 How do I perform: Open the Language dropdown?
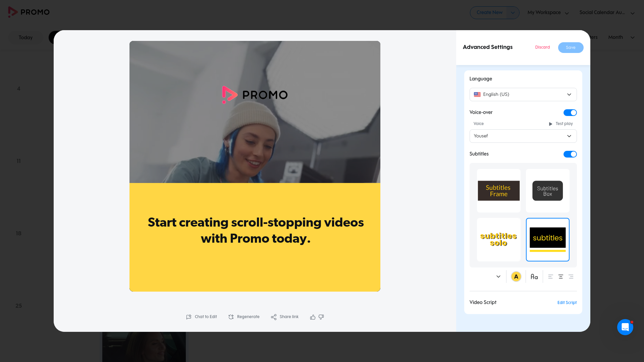coord(523,95)
